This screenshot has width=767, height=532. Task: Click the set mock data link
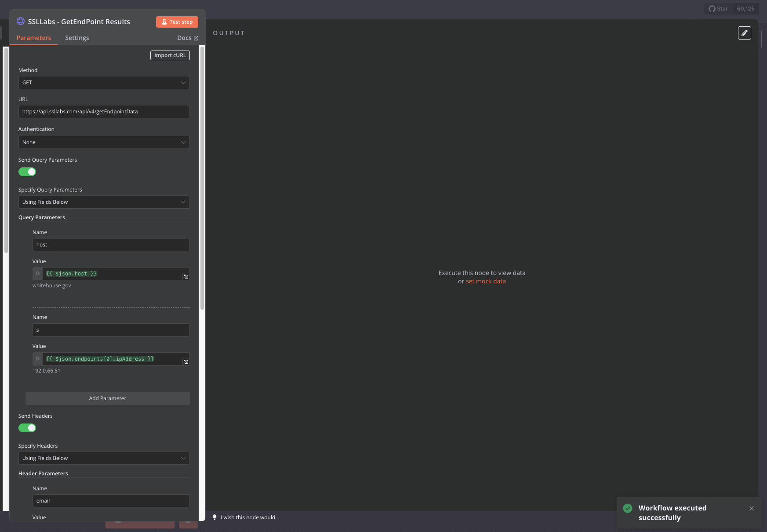486,281
